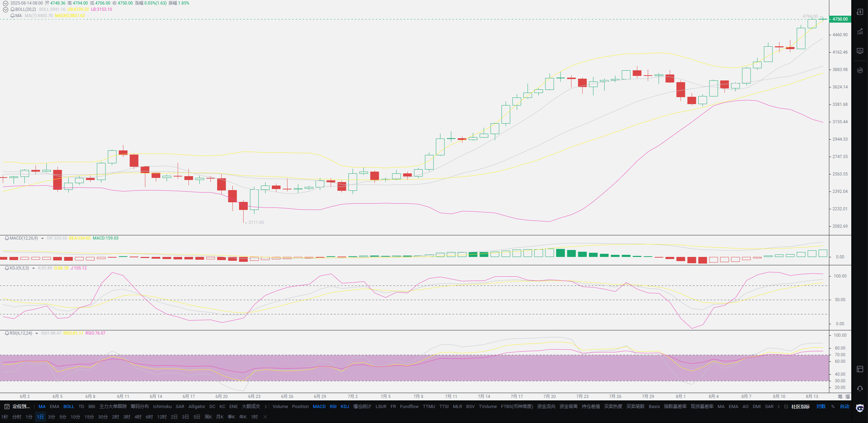Open the headset support icon

860,389
